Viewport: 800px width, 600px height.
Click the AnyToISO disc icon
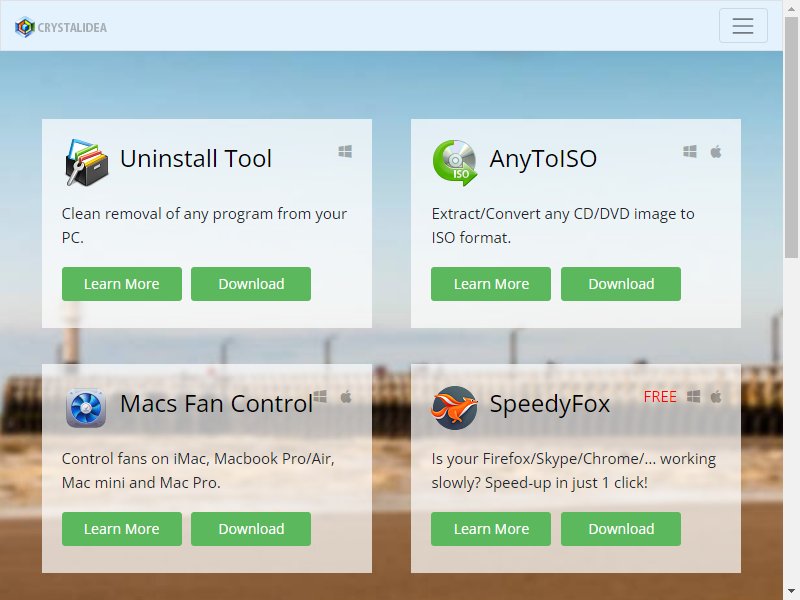coord(455,163)
